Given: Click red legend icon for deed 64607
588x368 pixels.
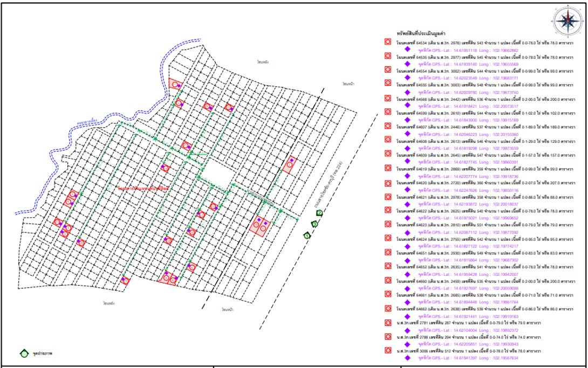Looking at the screenshot, I should point(388,126).
